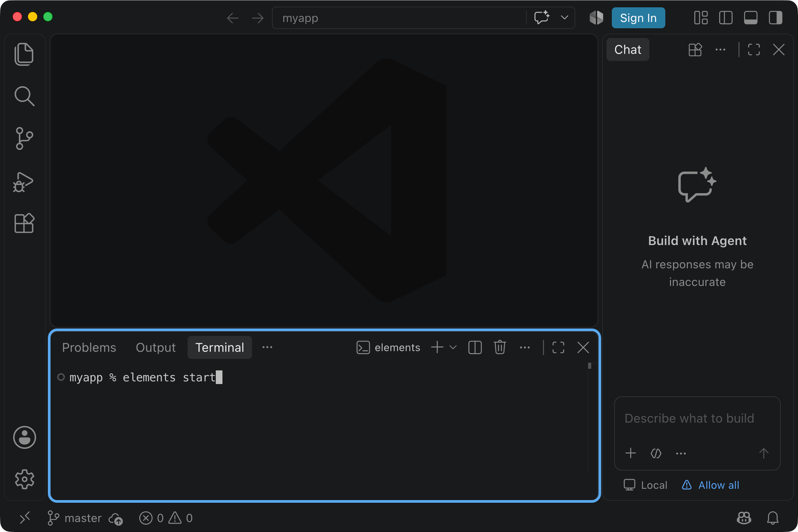Image resolution: width=798 pixels, height=532 pixels.
Task: Select the Terminal tab
Action: click(x=219, y=347)
